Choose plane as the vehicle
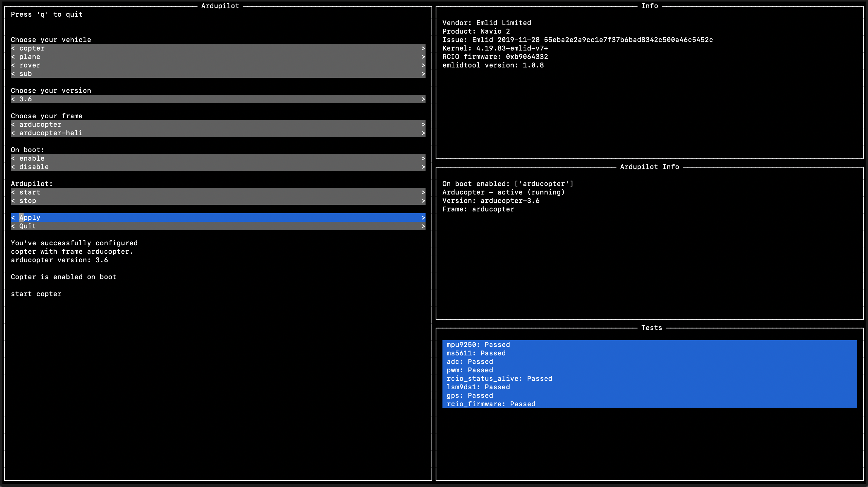 click(218, 57)
